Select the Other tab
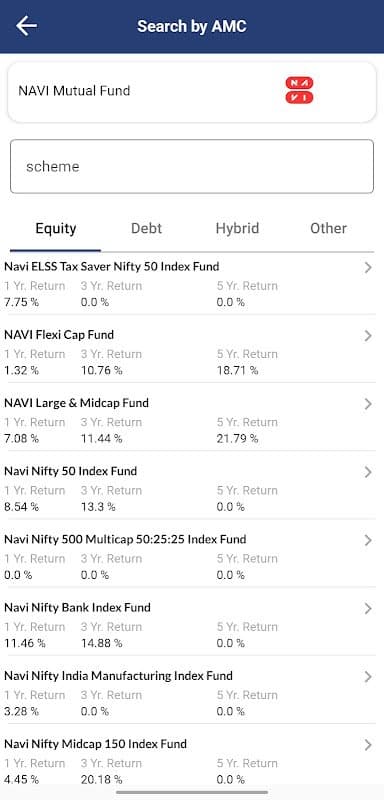Viewport: 384px width, 800px height. (328, 228)
